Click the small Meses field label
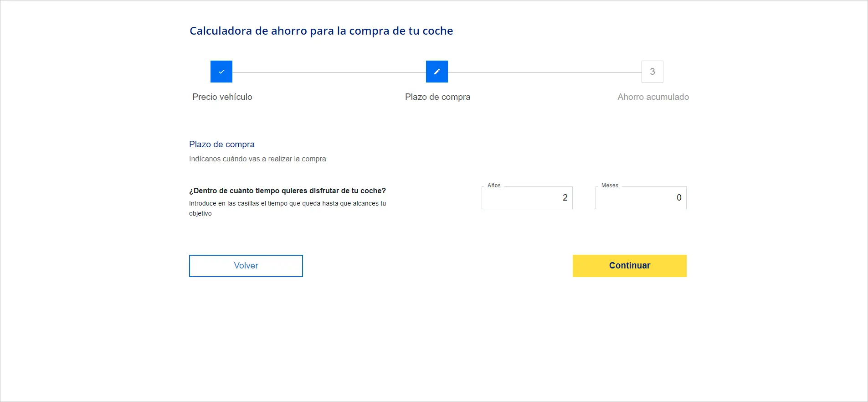Viewport: 868px width, 402px height. click(610, 186)
